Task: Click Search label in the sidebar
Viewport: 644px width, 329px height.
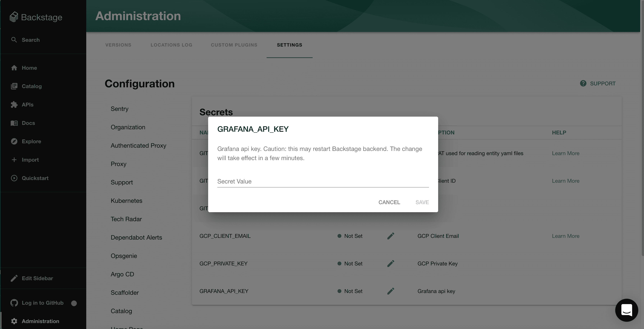Action: tap(30, 40)
